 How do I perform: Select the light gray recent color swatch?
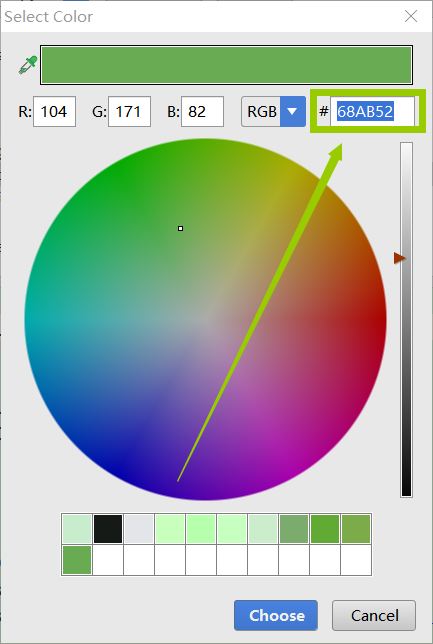139,529
